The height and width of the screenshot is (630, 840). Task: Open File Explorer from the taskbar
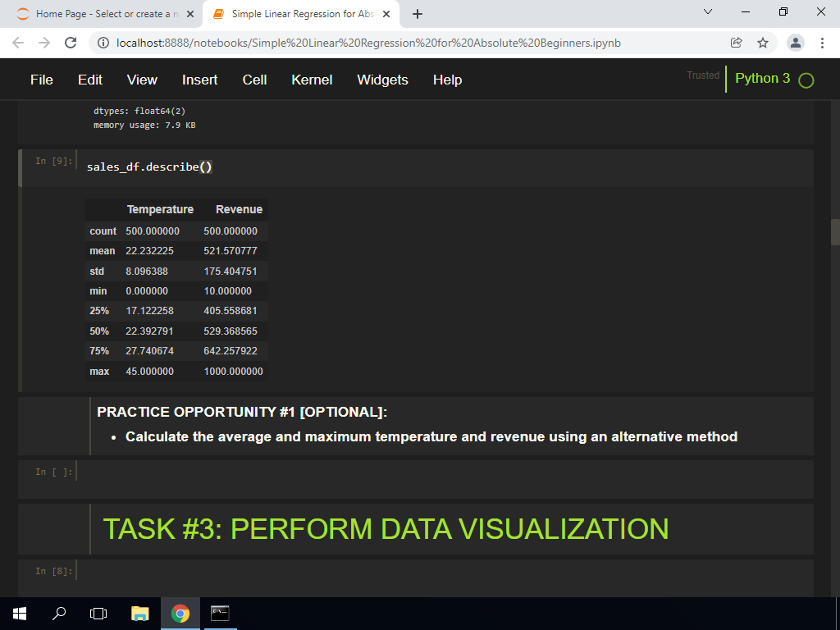pyautogui.click(x=139, y=614)
